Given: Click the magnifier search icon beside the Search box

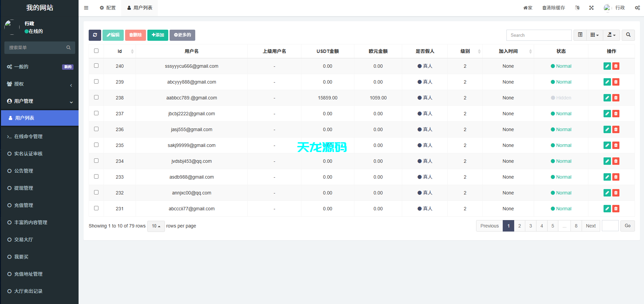Looking at the screenshot, I should click(628, 35).
